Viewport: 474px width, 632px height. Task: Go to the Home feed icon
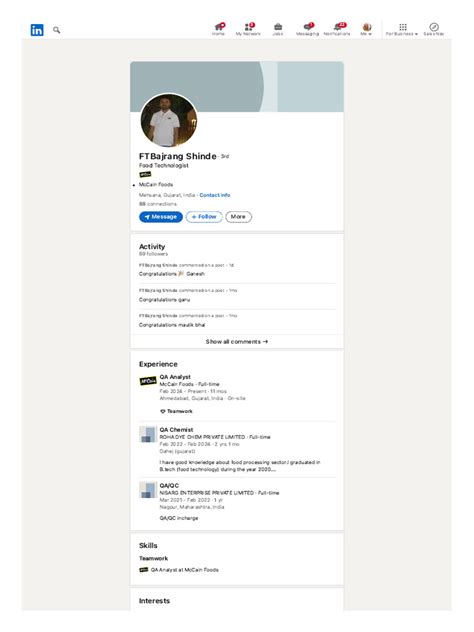[218, 29]
